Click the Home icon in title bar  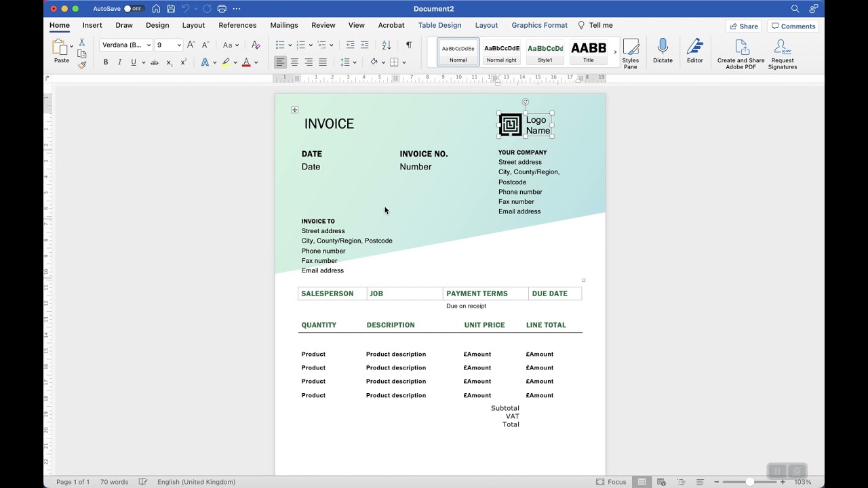pos(156,9)
